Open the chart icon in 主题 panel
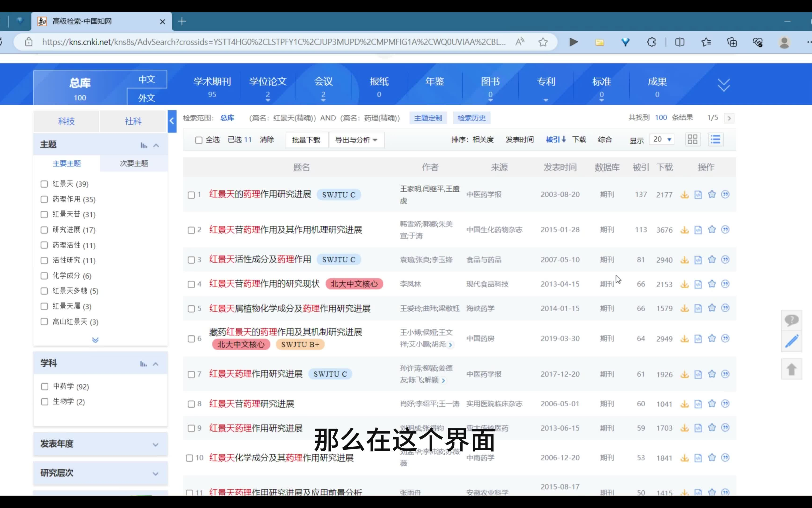The height and width of the screenshot is (508, 812). click(144, 145)
